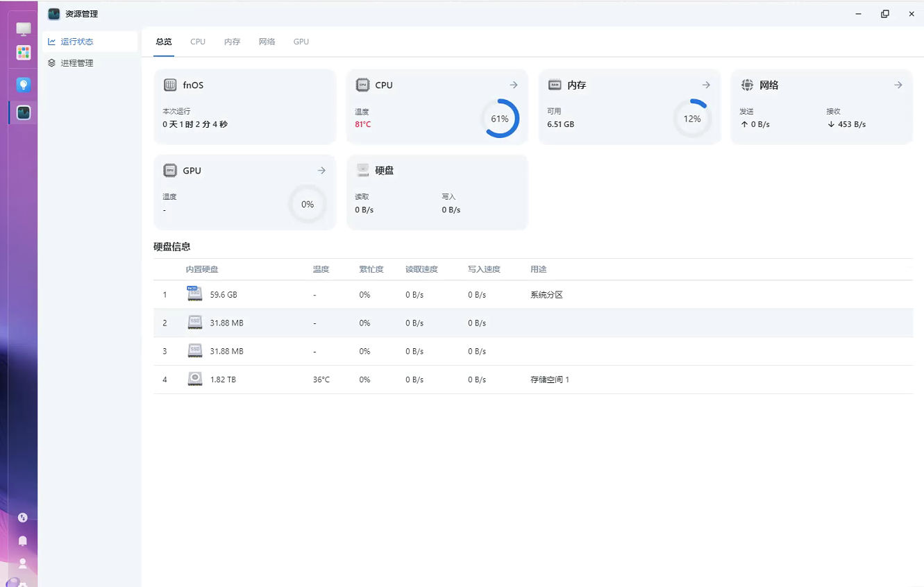Minimize the 资源管理 window
The height and width of the screenshot is (587, 924).
point(859,14)
